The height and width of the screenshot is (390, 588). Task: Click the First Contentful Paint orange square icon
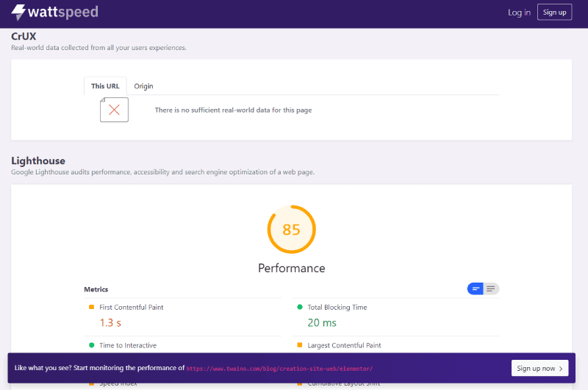[91, 307]
